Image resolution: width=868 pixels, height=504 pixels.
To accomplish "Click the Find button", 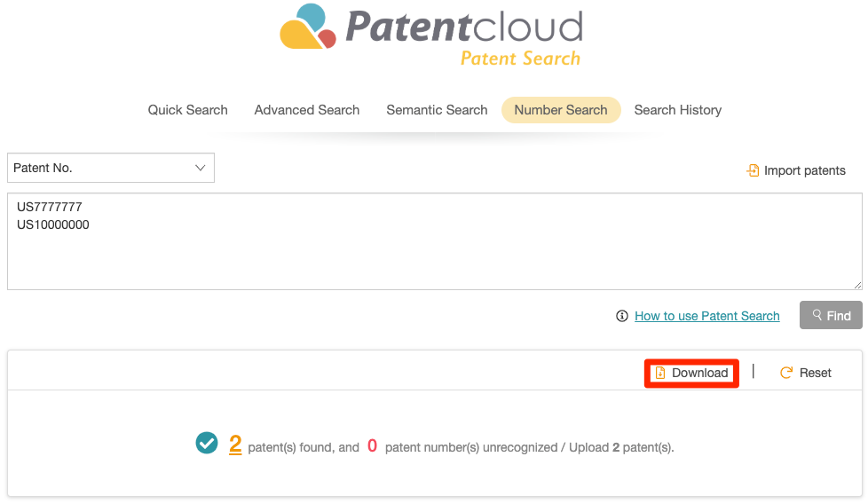I will tap(831, 315).
